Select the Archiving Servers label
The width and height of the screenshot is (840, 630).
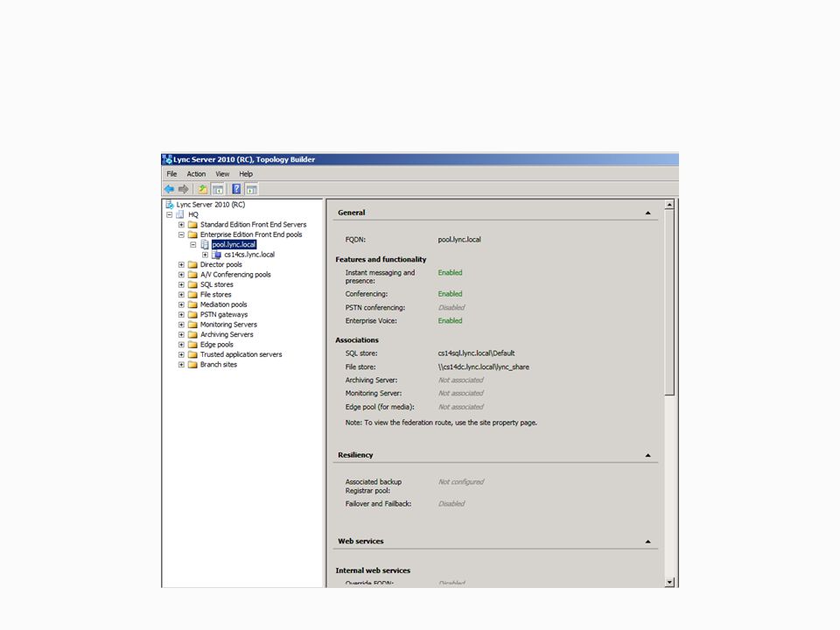point(227,334)
